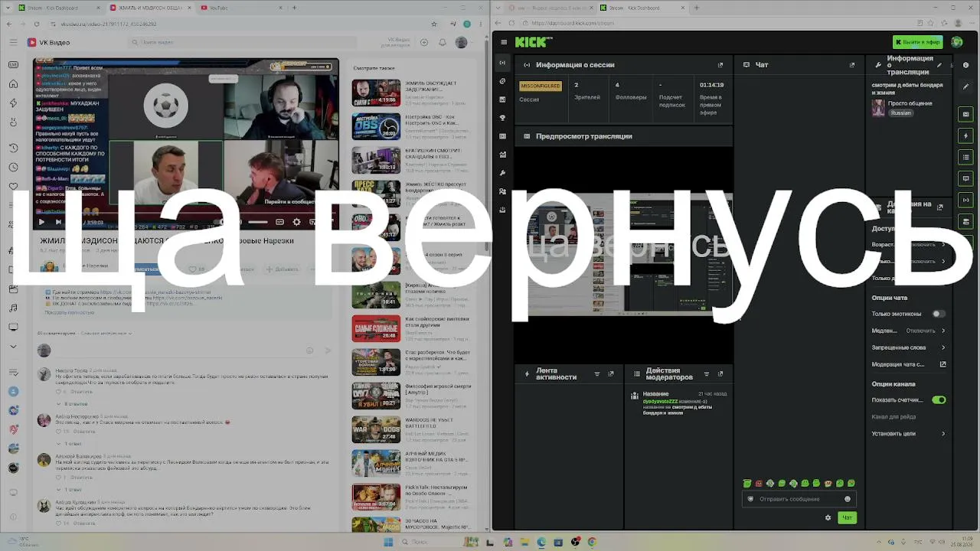Switch to the Stream Kick Dashboard tab in left browser

tap(57, 8)
